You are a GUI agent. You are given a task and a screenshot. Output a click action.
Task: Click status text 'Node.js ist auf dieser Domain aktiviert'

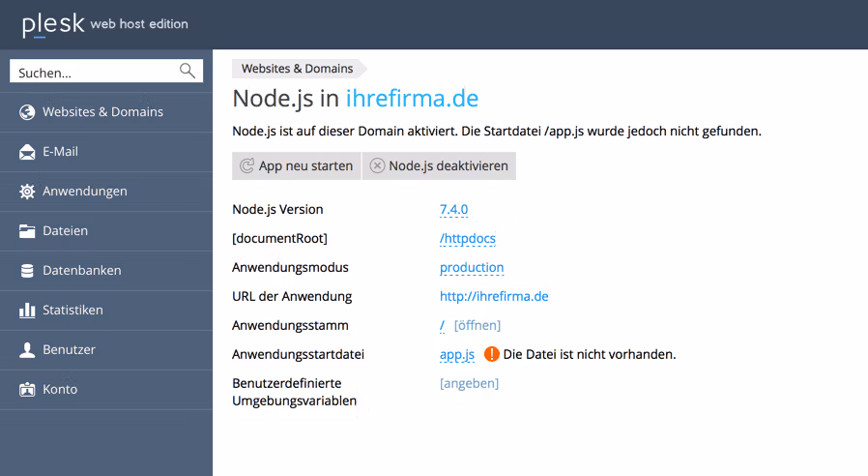[x=345, y=132]
